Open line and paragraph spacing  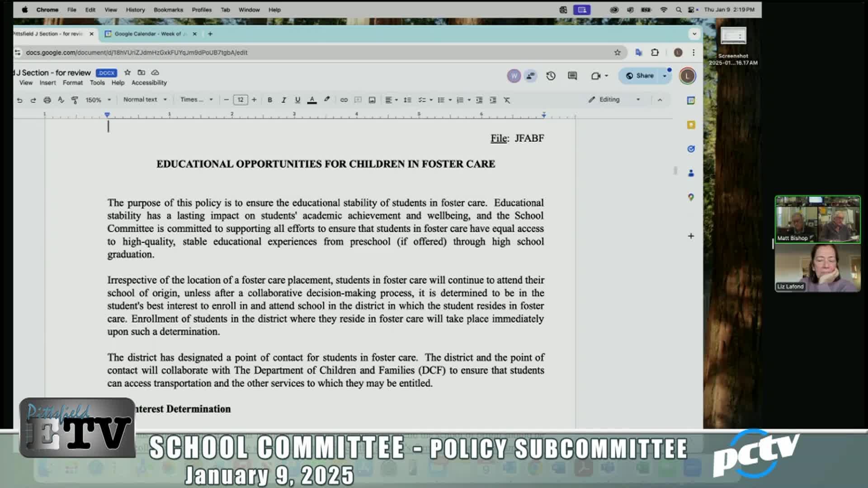(407, 100)
